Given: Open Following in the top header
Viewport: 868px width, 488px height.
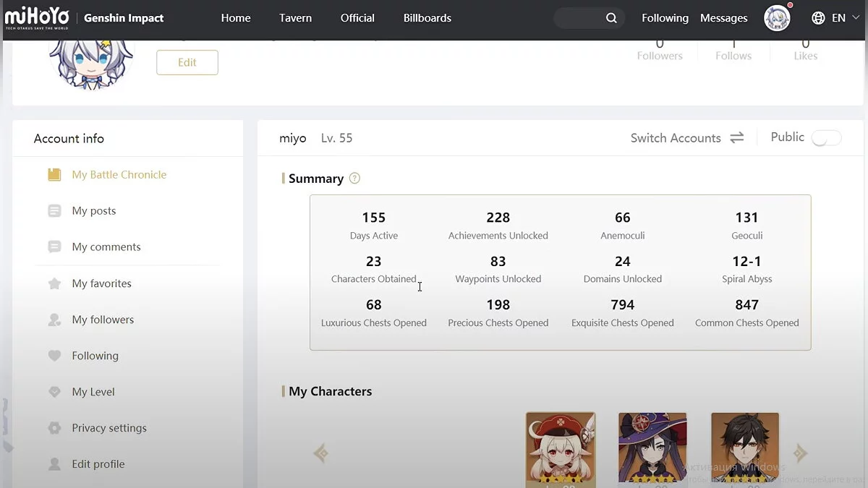Looking at the screenshot, I should pos(665,18).
